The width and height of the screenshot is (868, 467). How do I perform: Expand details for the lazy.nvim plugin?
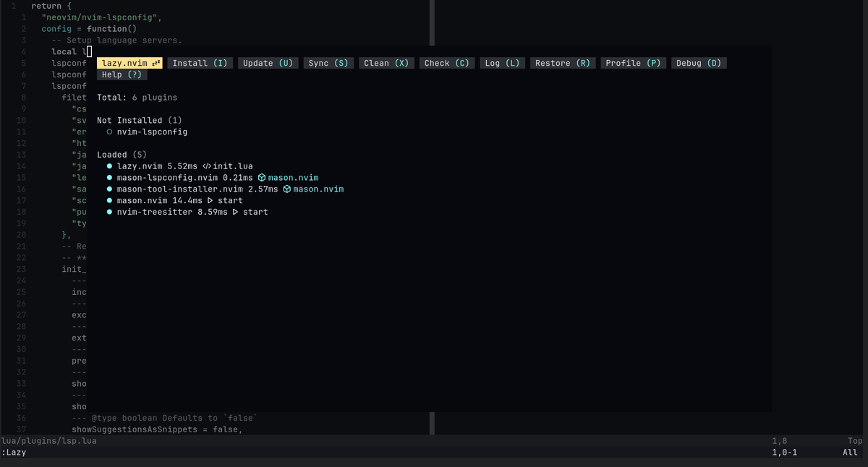(137, 166)
